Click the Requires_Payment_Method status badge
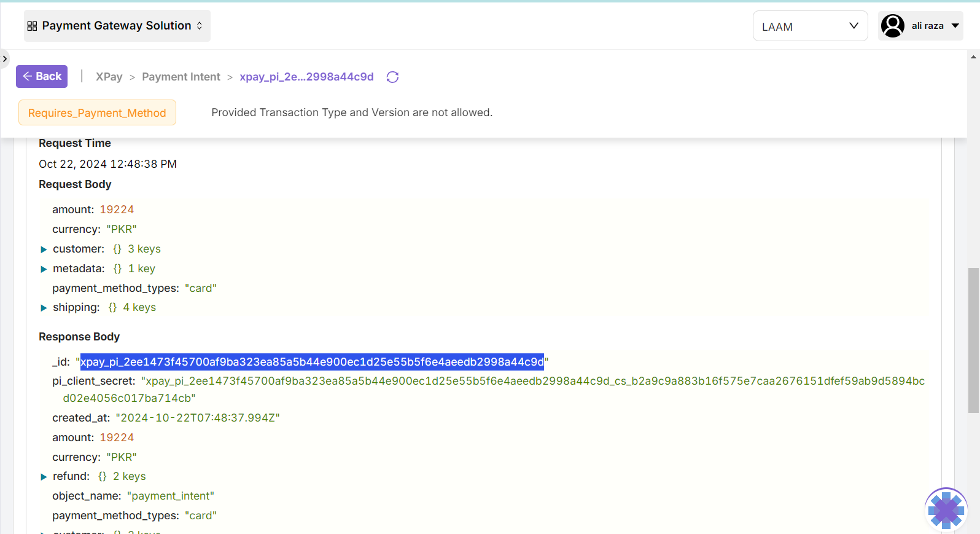Viewport: 980px width, 534px height. (x=97, y=113)
